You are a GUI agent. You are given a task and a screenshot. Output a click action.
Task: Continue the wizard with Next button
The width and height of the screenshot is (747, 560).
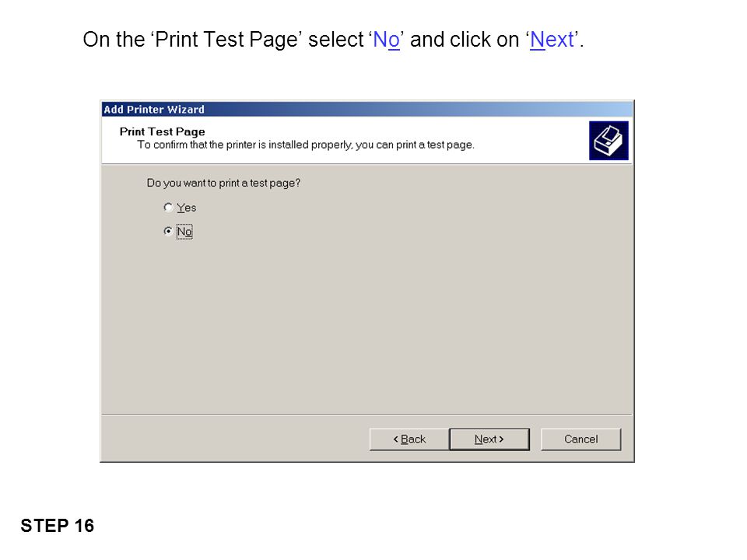[x=489, y=439]
